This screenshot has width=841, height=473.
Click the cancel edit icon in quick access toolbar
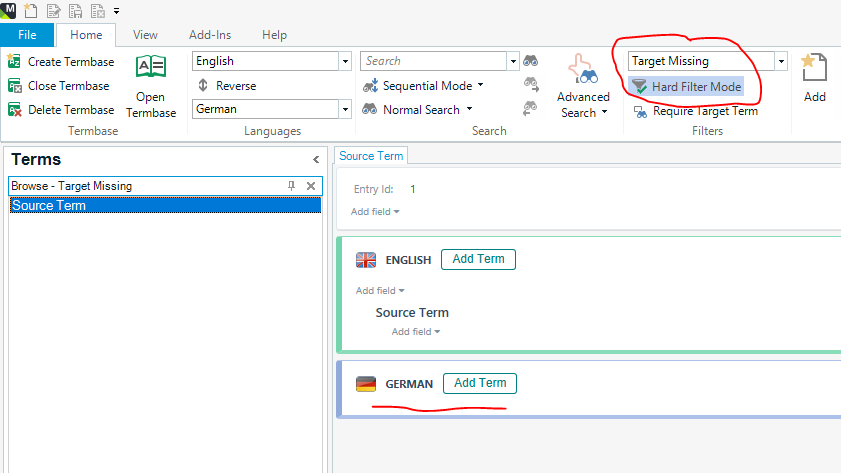98,11
